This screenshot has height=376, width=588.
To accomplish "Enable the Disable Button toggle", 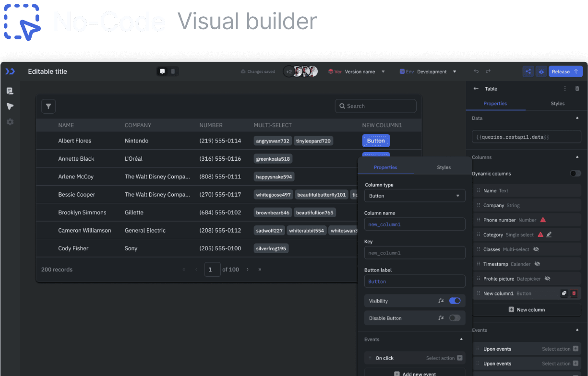I will click(x=455, y=318).
